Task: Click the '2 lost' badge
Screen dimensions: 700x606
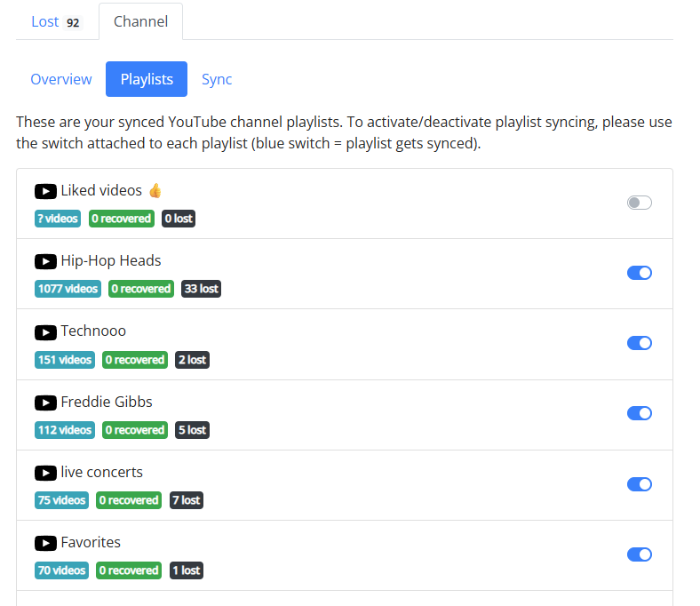Action: [193, 360]
